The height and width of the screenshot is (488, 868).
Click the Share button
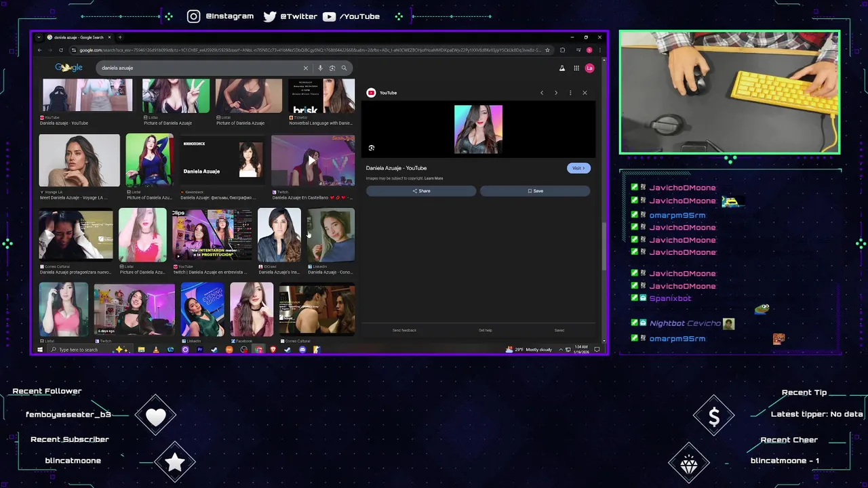pyautogui.click(x=421, y=191)
